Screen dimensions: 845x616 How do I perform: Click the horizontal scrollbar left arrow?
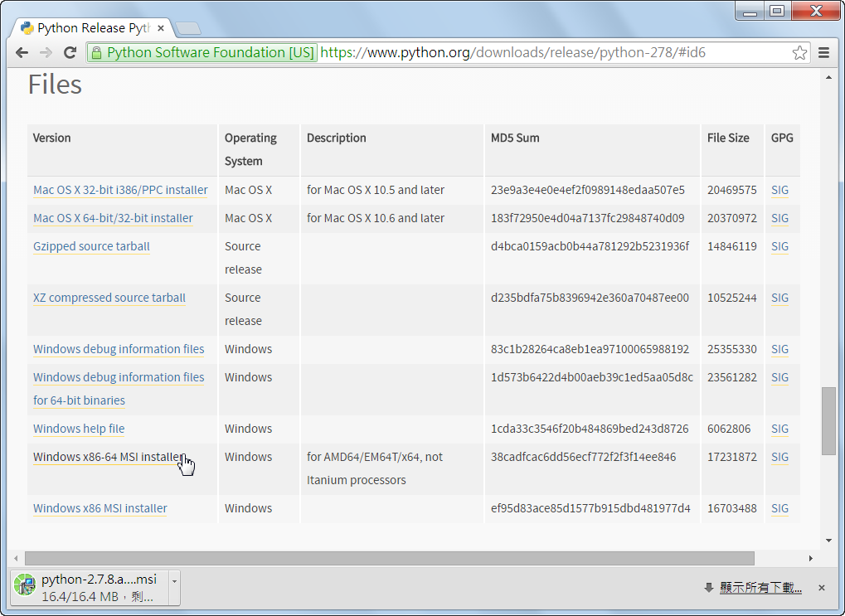click(16, 558)
